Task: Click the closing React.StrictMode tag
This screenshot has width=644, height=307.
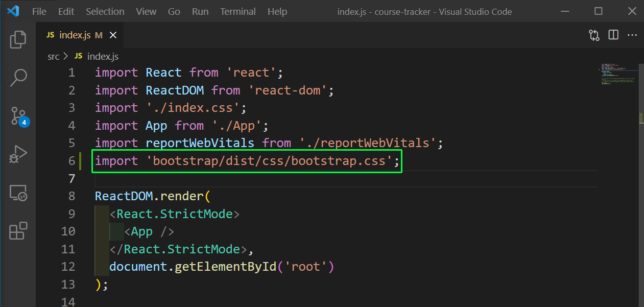Action: (x=178, y=249)
